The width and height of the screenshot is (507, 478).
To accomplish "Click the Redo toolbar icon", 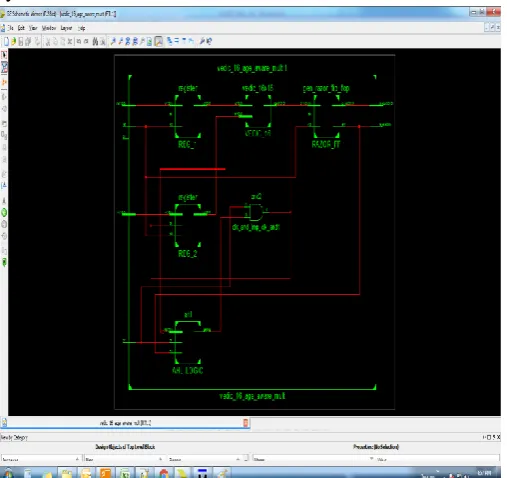I will [86, 41].
